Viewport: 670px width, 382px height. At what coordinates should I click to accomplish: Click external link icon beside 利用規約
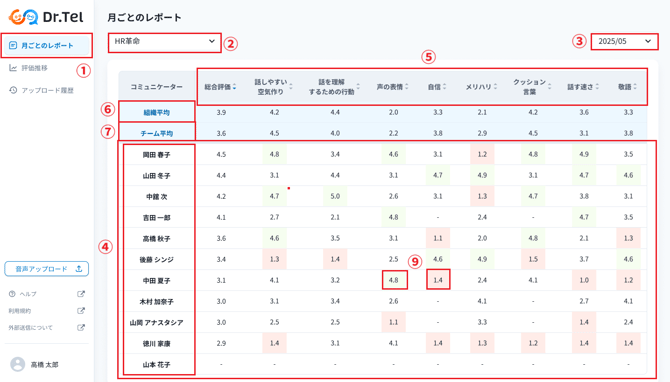pyautogui.click(x=81, y=311)
